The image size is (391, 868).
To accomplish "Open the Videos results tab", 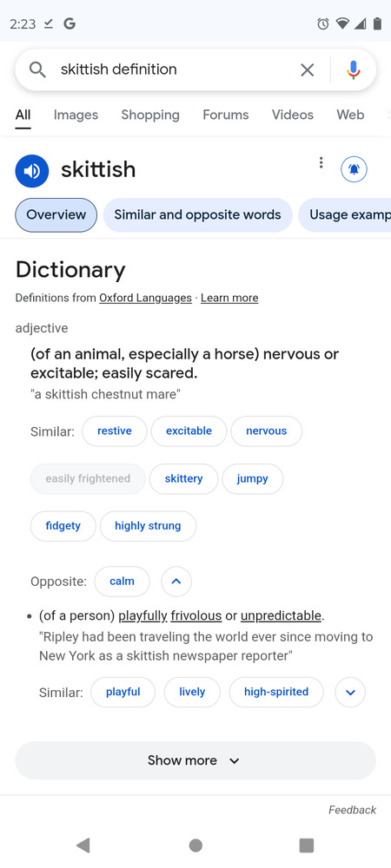I will pos(293,115).
